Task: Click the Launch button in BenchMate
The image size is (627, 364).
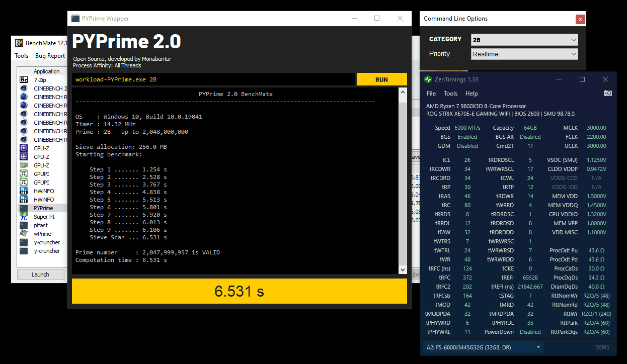Action: click(x=40, y=275)
